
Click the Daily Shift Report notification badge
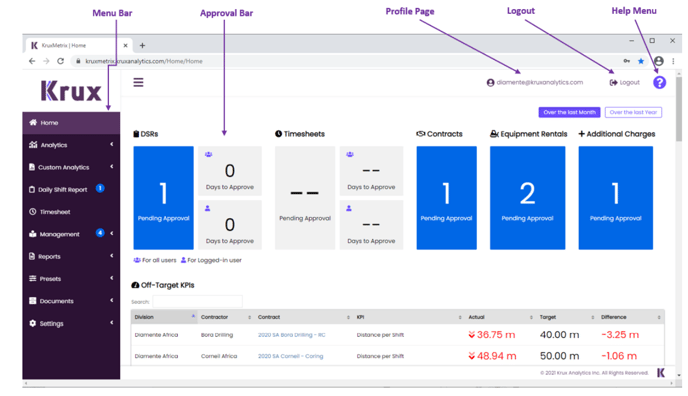(100, 189)
